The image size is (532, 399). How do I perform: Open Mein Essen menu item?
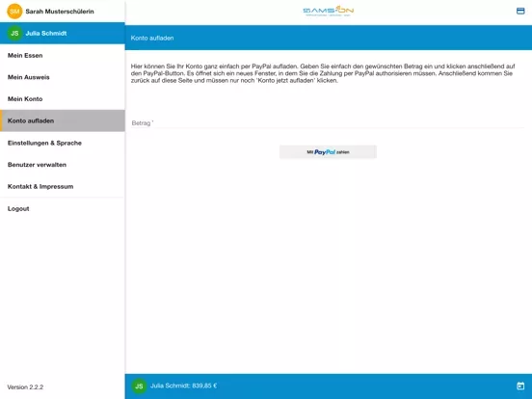(x=63, y=55)
